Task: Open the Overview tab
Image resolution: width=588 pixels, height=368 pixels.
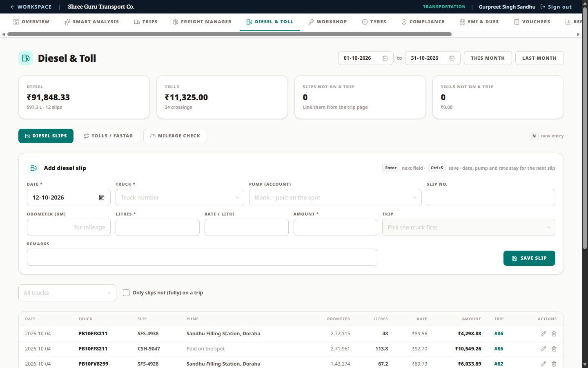Action: [31, 22]
